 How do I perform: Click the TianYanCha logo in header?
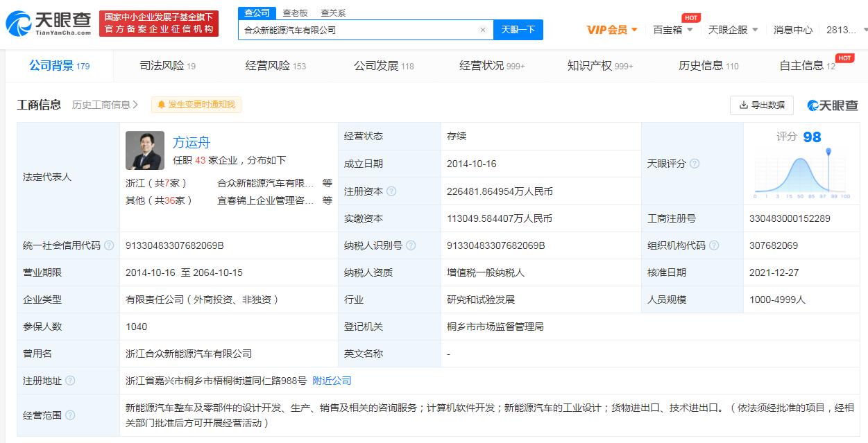tap(48, 24)
